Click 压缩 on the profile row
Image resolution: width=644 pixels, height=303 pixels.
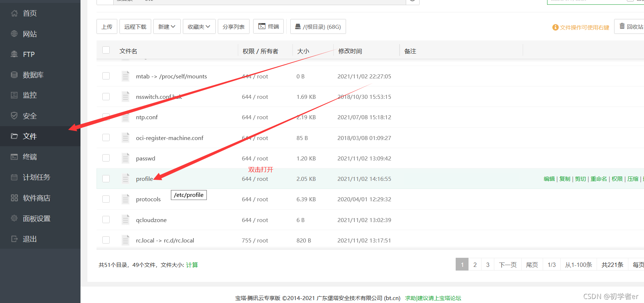click(633, 179)
